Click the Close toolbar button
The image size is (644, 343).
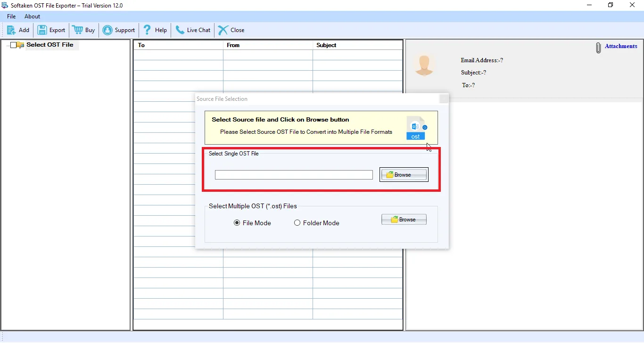tap(231, 30)
